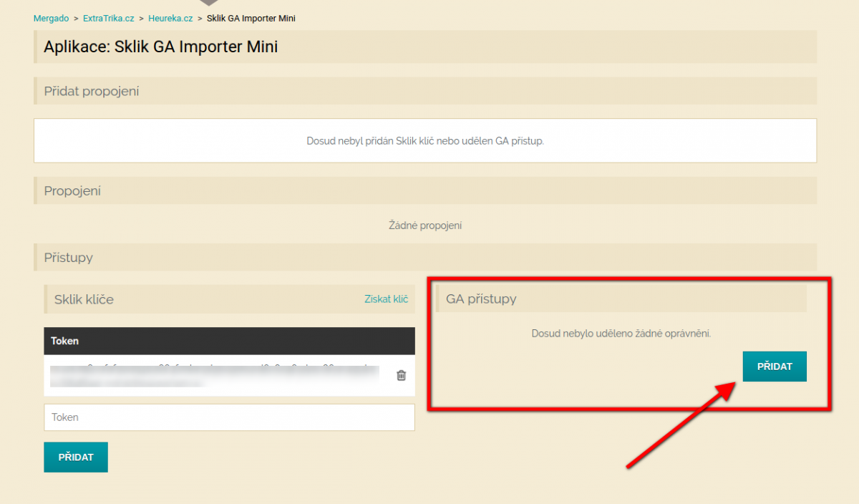Select the Žádné propojení text
859x504 pixels.
pyautogui.click(x=425, y=226)
